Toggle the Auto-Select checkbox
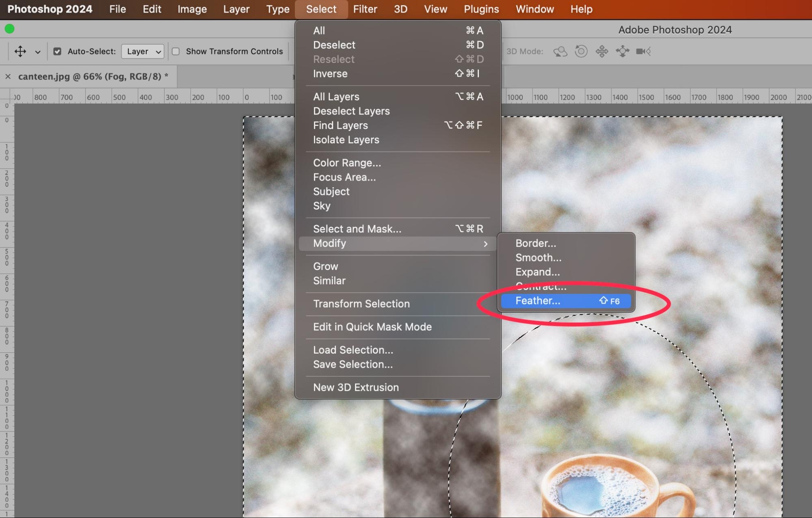Viewport: 812px width, 518px height. pos(57,52)
